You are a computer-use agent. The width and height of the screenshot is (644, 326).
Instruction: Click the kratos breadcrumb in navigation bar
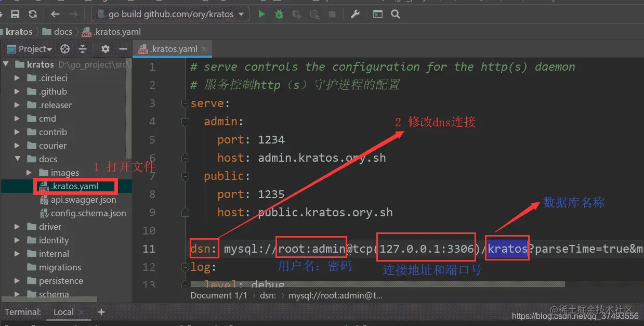(x=19, y=32)
